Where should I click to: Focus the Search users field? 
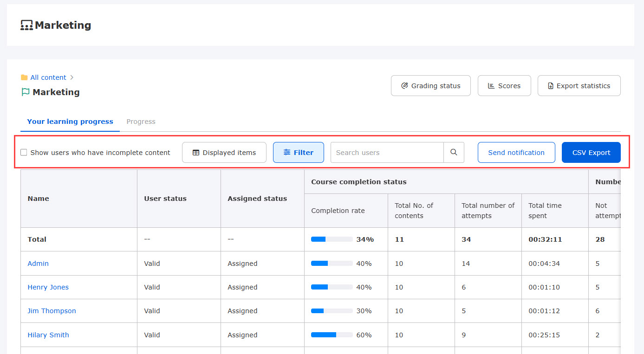tap(387, 152)
